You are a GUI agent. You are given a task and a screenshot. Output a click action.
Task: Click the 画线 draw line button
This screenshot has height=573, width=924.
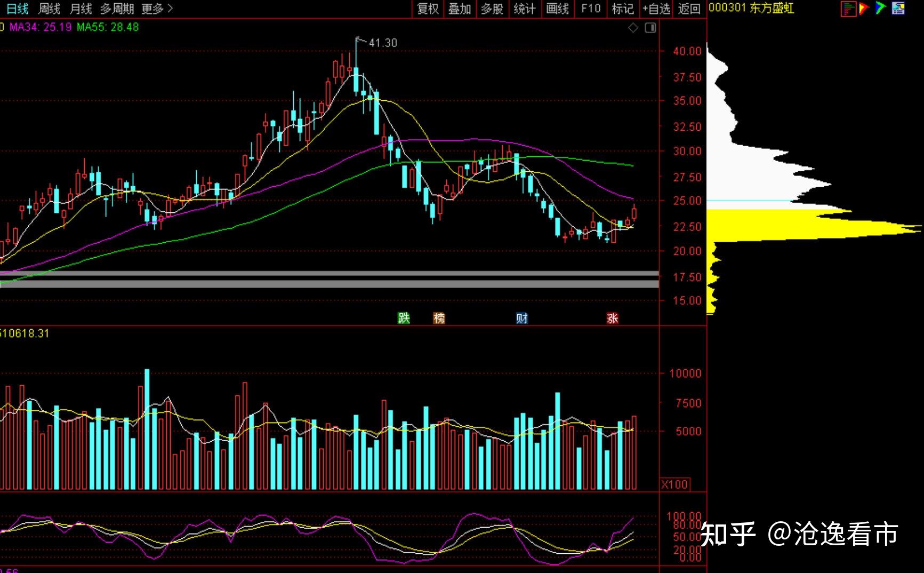click(x=558, y=9)
